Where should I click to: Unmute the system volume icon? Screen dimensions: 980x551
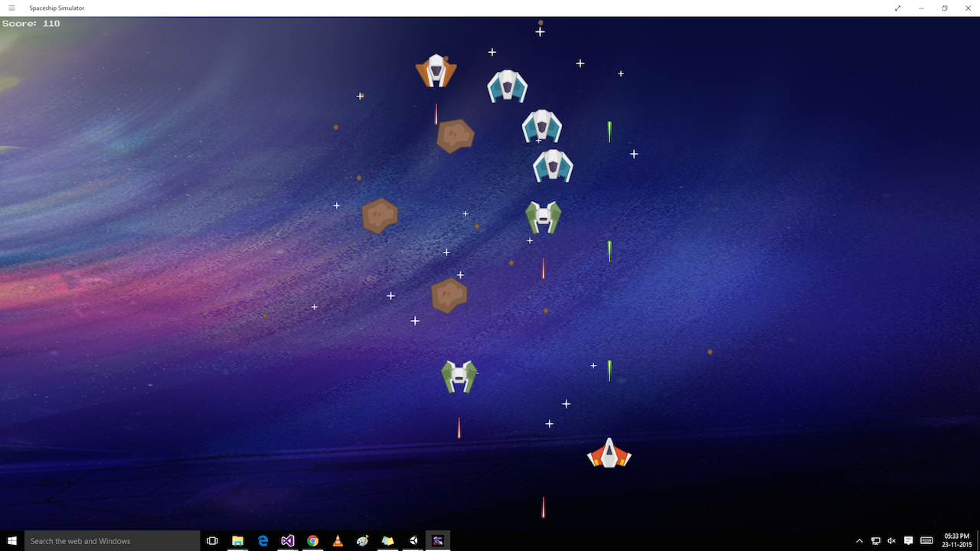coord(890,541)
